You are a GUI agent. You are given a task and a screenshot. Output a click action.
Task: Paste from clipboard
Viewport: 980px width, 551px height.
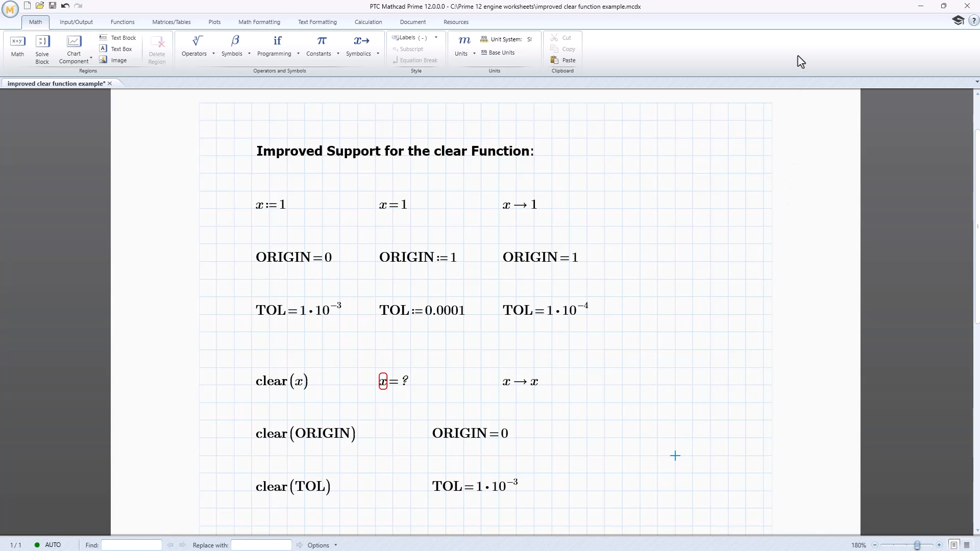(x=563, y=60)
